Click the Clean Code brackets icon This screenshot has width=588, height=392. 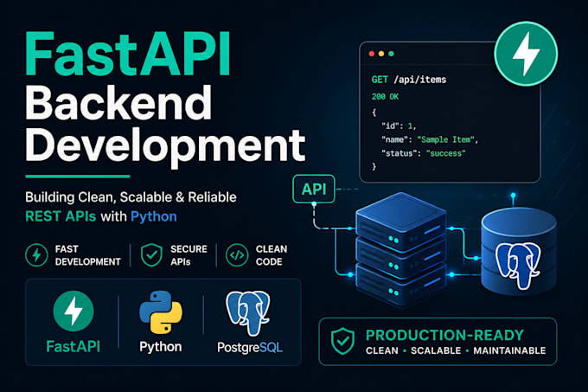(x=237, y=255)
